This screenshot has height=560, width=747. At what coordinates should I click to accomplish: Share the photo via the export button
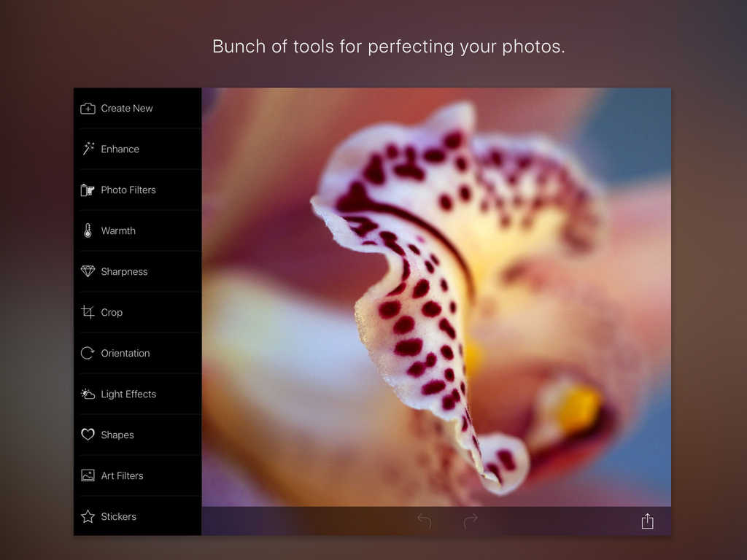[647, 521]
